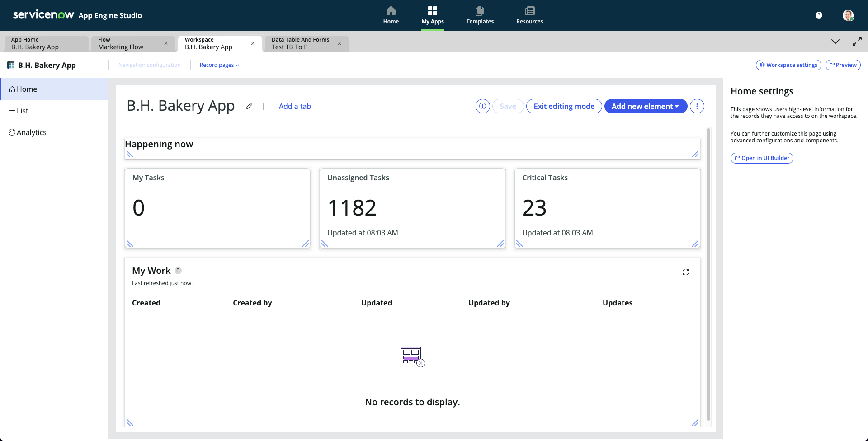Click the user profile avatar
Image resolution: width=868 pixels, height=441 pixels.
pos(848,15)
